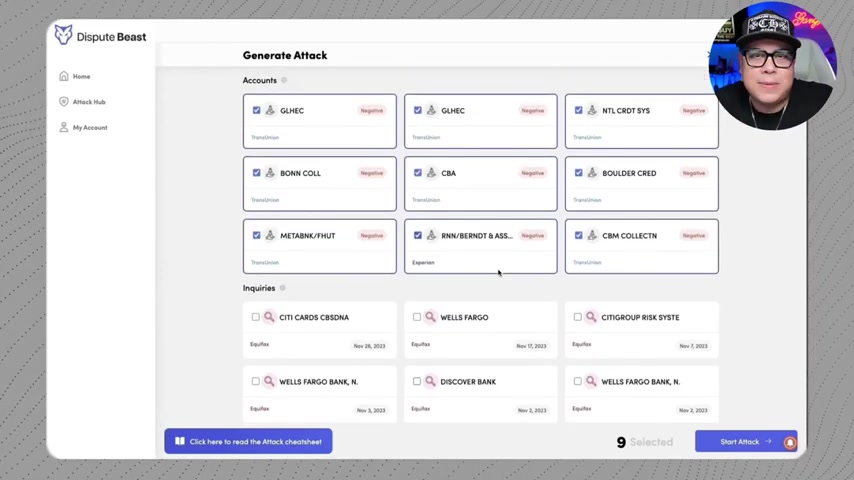Click account icon on CBM COLLECTN card
Screen dimensions: 854x480
coord(592,235)
